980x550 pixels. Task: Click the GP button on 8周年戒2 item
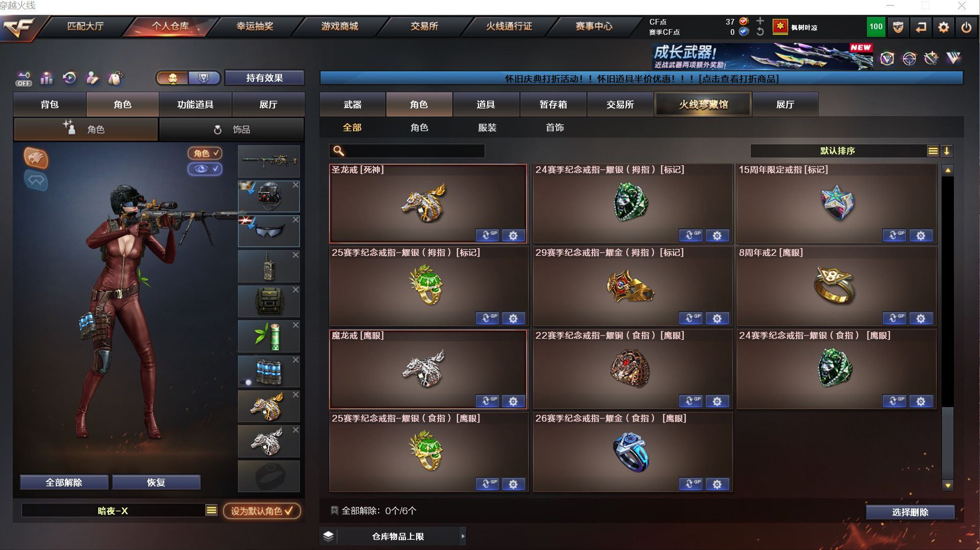895,318
